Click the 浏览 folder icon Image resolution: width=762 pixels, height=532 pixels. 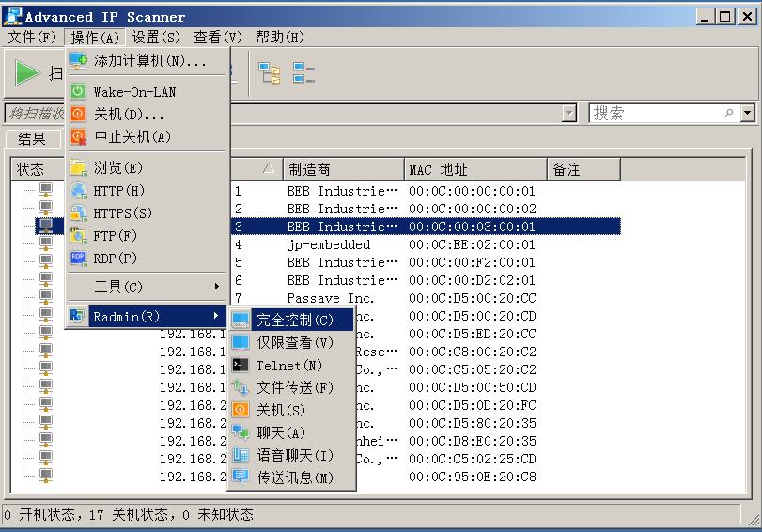78,167
